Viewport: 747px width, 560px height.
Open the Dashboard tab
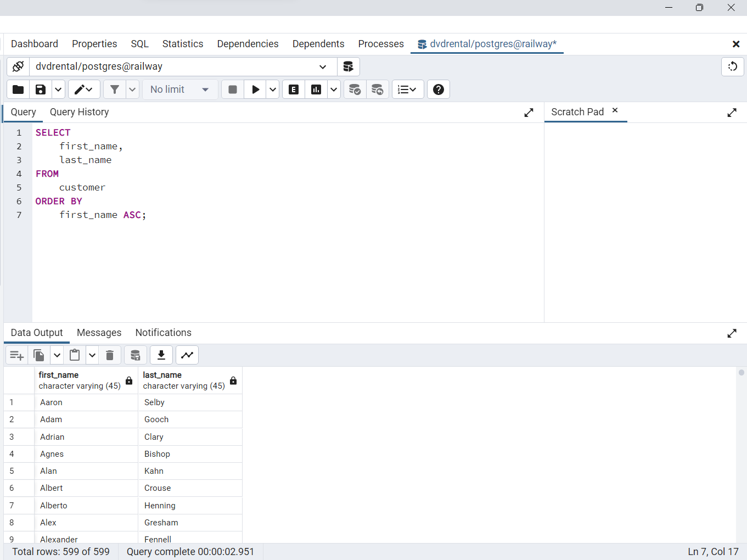click(x=35, y=44)
